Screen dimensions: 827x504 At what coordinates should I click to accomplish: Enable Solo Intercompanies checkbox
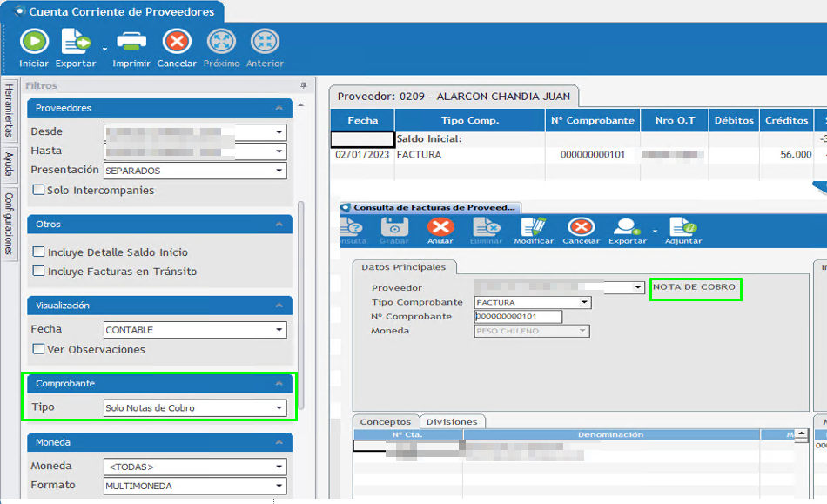click(38, 190)
